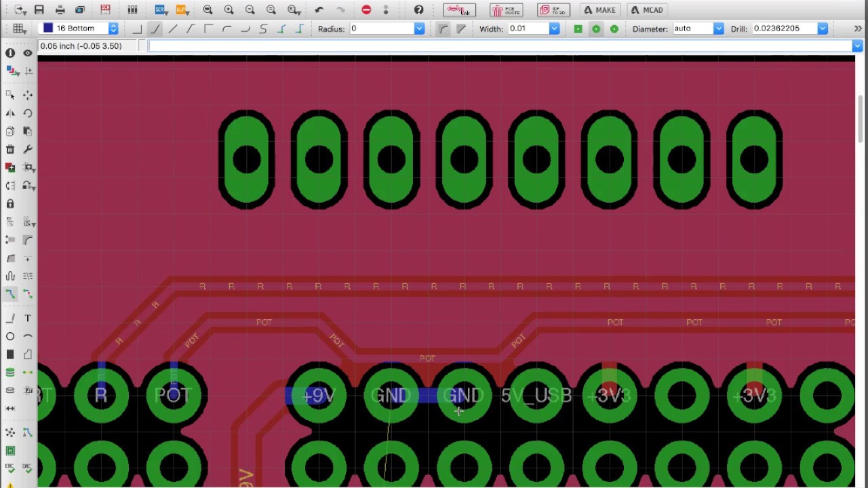
Task: Run the DRC check
Action: [28, 468]
